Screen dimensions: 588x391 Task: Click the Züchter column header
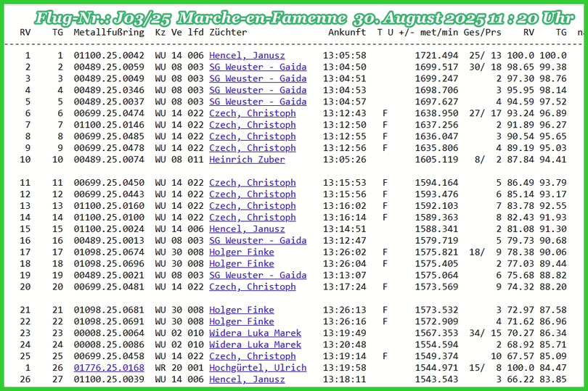pyautogui.click(x=228, y=32)
